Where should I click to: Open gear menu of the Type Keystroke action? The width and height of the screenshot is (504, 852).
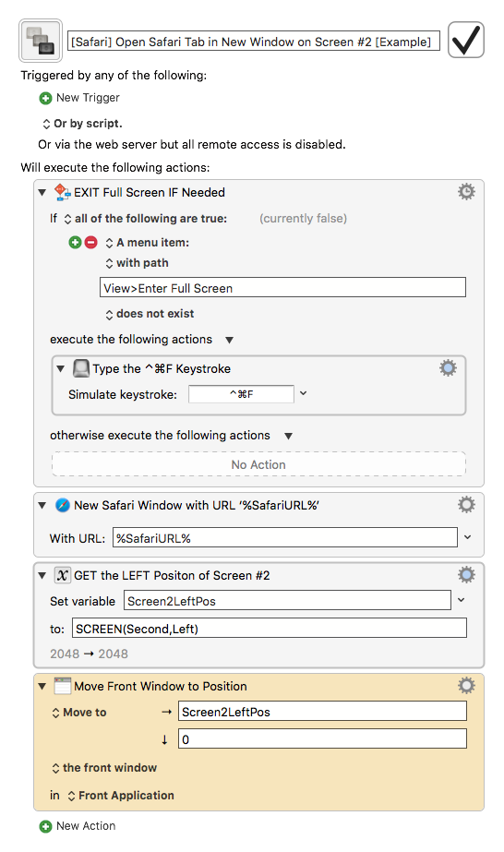pyautogui.click(x=448, y=368)
